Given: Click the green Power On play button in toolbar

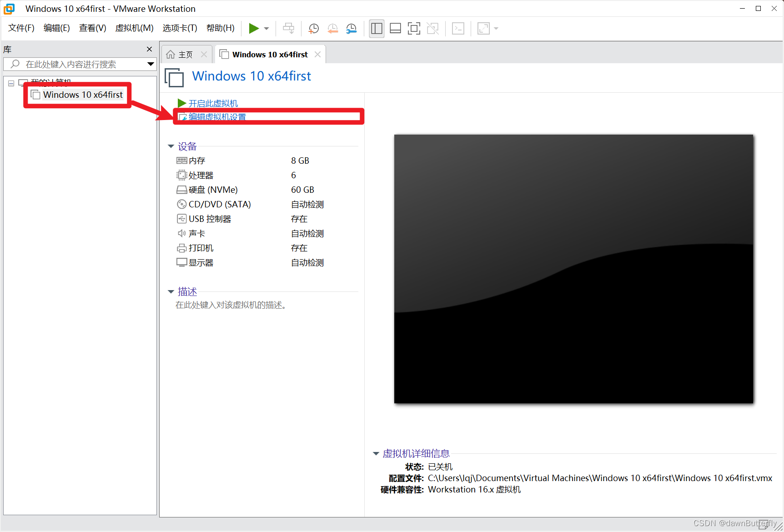Looking at the screenshot, I should (254, 29).
